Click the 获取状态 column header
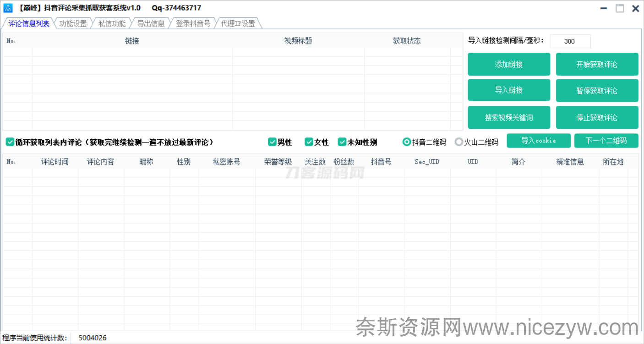644x344 pixels. [407, 41]
